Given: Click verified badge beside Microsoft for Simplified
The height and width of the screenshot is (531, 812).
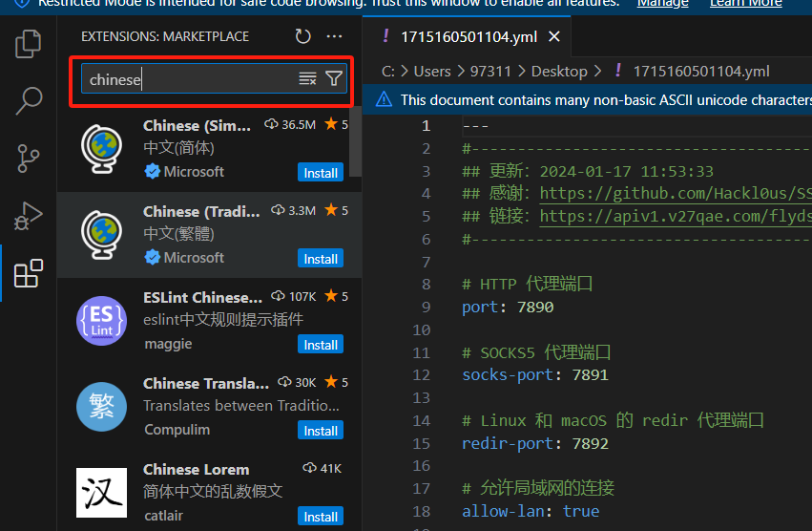Looking at the screenshot, I should (153, 171).
